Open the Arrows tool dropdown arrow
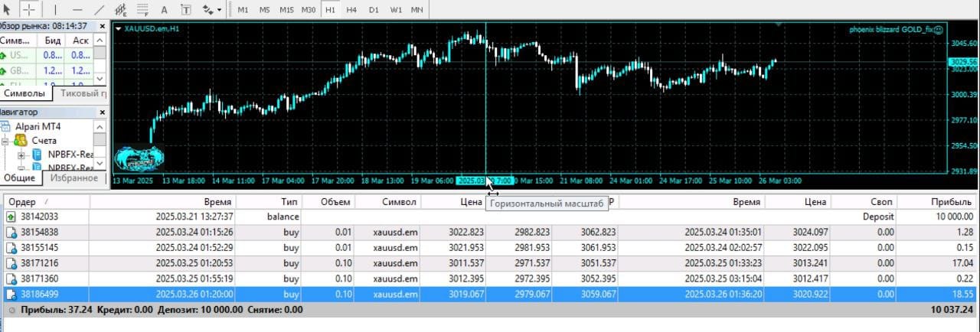The height and width of the screenshot is (332, 980). [220, 10]
